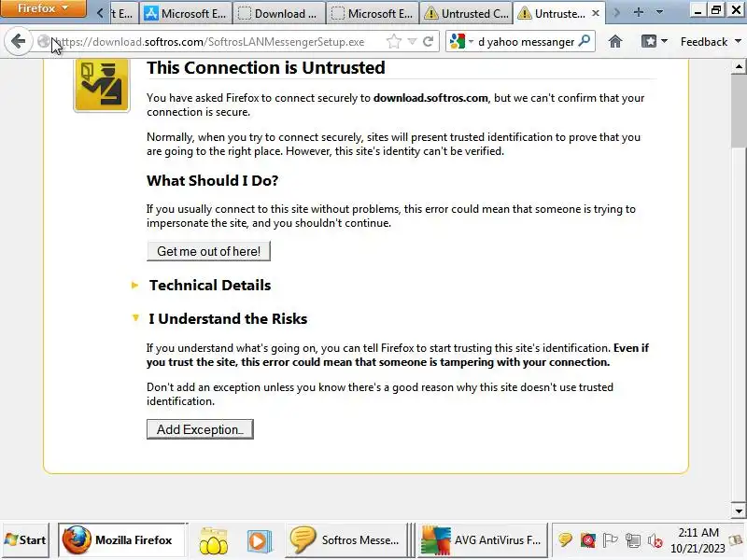This screenshot has height=560, width=747.
Task: Click the search magnifier icon
Action: (584, 41)
